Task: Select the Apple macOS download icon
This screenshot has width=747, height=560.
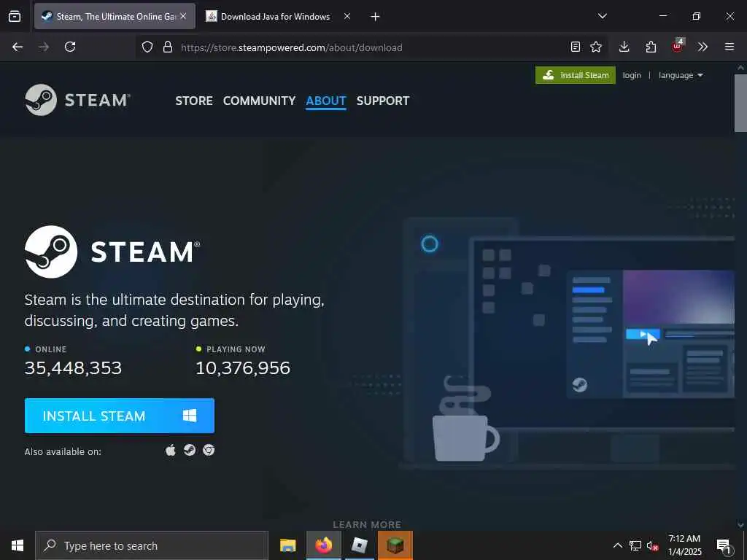Action: point(171,450)
